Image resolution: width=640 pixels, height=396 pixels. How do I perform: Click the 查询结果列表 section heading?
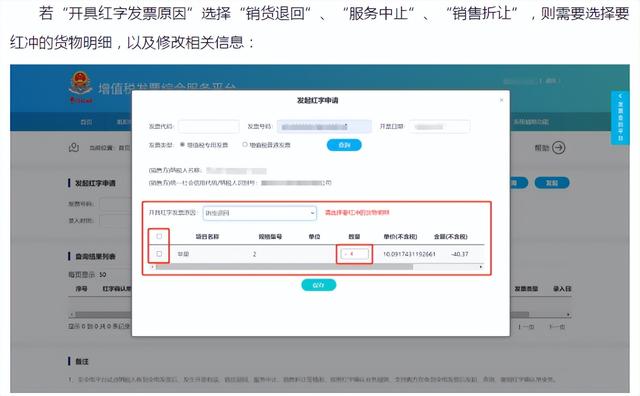[95, 256]
